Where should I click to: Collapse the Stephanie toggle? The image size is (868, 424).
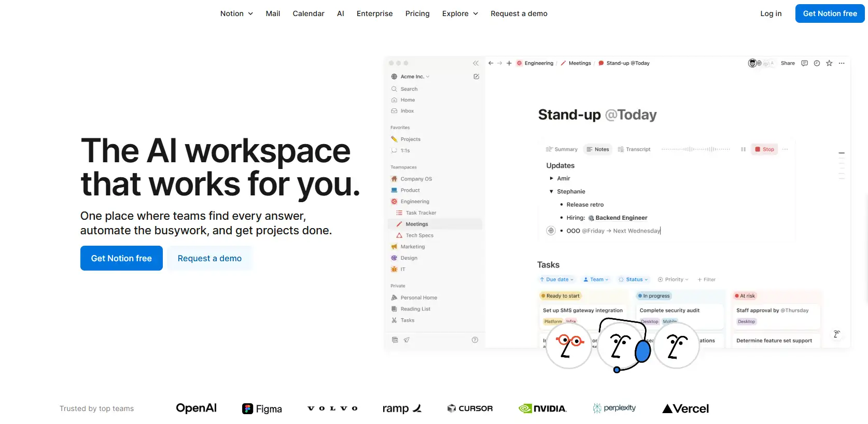(551, 192)
